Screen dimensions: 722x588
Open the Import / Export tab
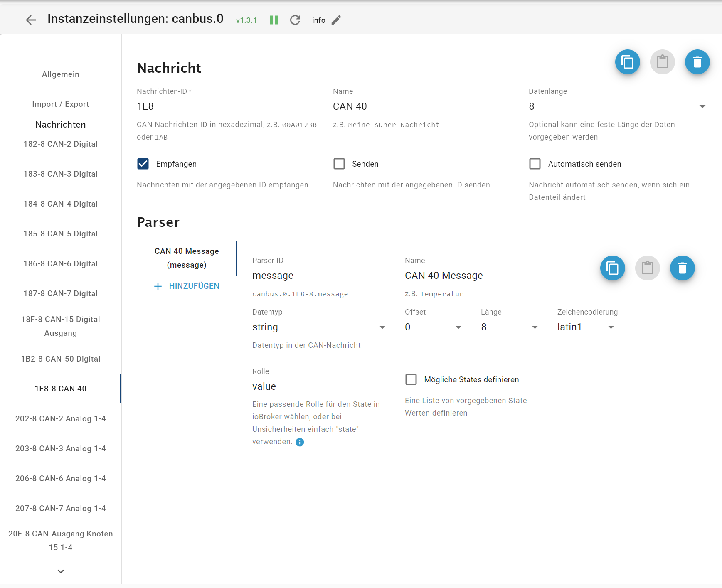pos(61,104)
